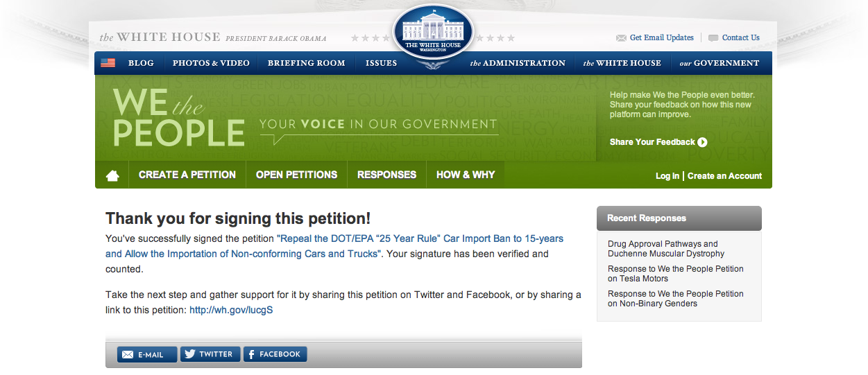Viewport: 868px width, 375px height.
Task: Click the home icon in green navigation bar
Action: pos(112,175)
